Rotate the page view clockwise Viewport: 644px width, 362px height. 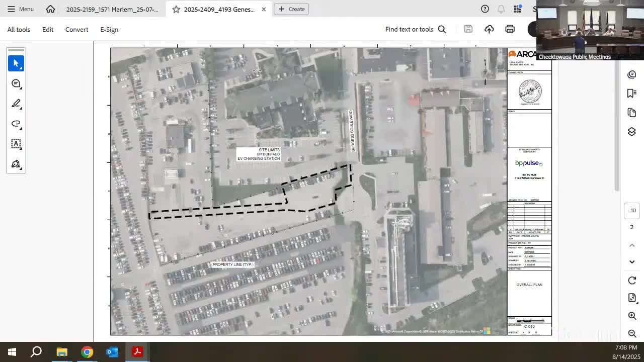(x=632, y=281)
